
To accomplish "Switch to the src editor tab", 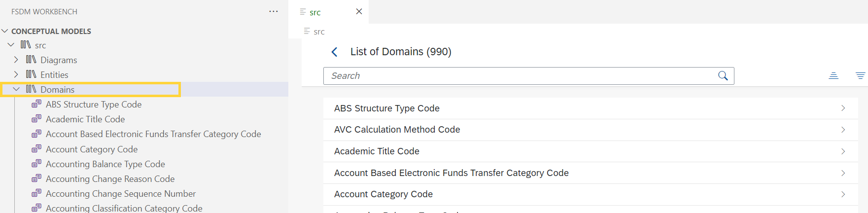I will coord(315,12).
